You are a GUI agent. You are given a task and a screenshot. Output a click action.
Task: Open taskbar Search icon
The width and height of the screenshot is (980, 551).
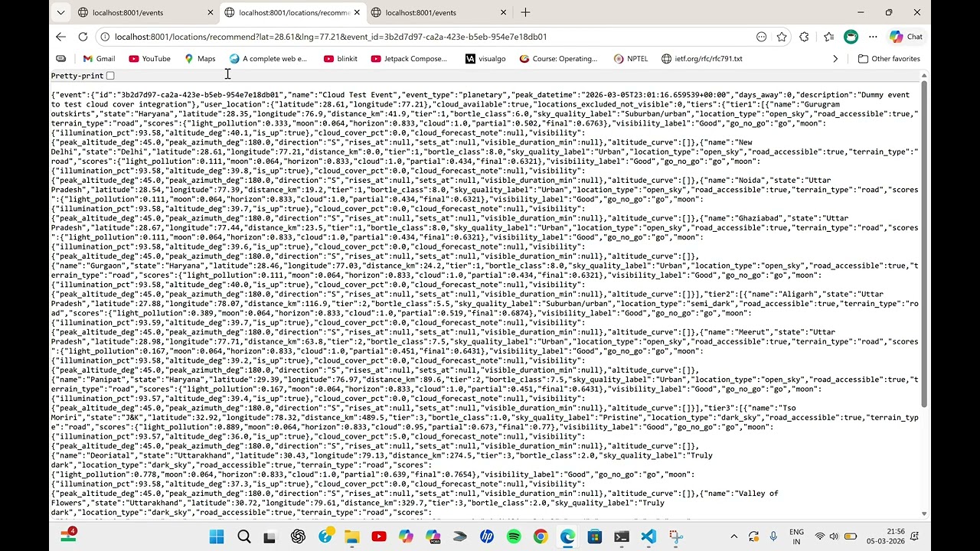click(x=243, y=536)
